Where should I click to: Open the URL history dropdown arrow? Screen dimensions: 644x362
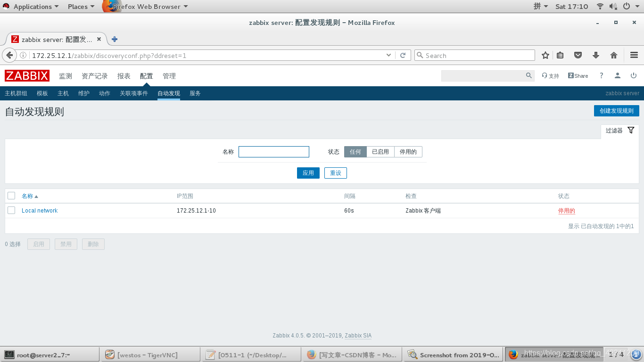click(x=388, y=55)
